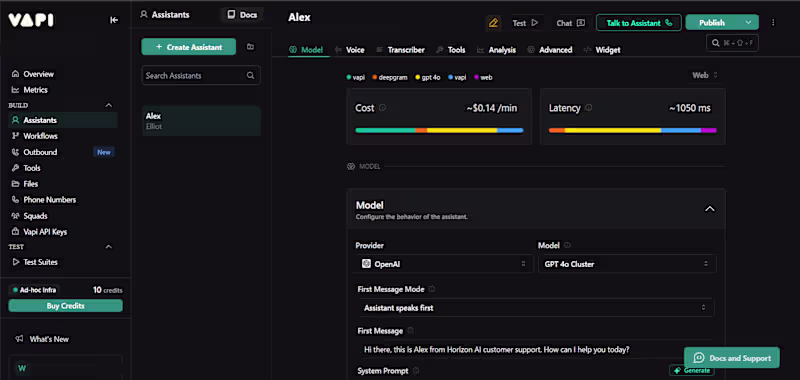The height and width of the screenshot is (380, 800).
Task: Switch to the Advanced tab
Action: click(x=549, y=50)
